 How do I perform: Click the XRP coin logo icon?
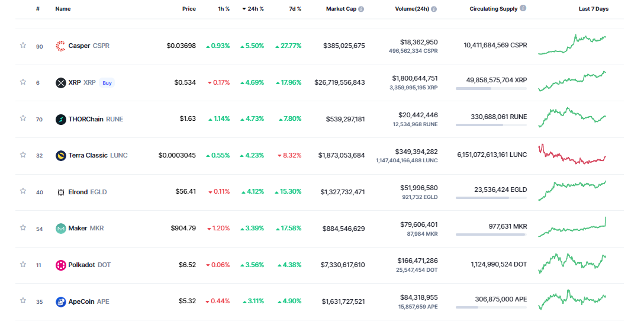(x=60, y=83)
